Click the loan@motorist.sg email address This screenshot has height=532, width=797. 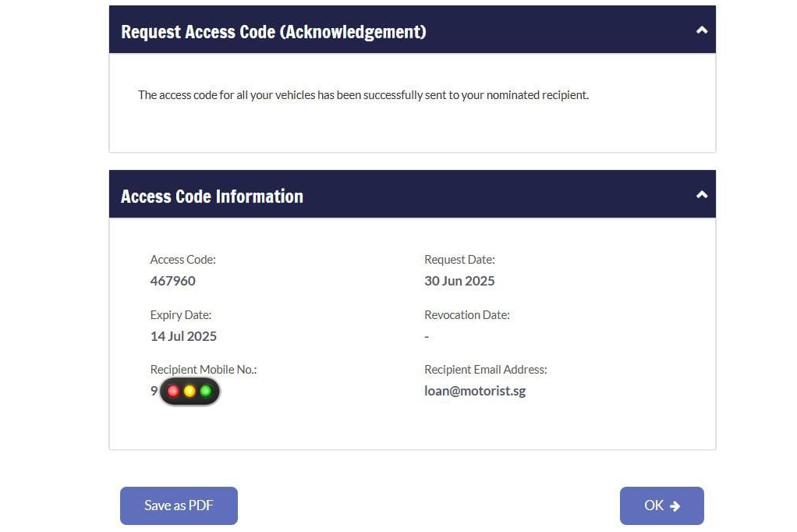coord(475,391)
